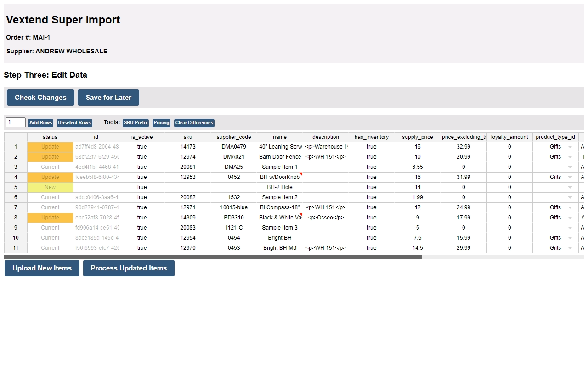This screenshot has width=588, height=368.
Task: Select the SKU cell containing 14173
Action: (x=187, y=146)
